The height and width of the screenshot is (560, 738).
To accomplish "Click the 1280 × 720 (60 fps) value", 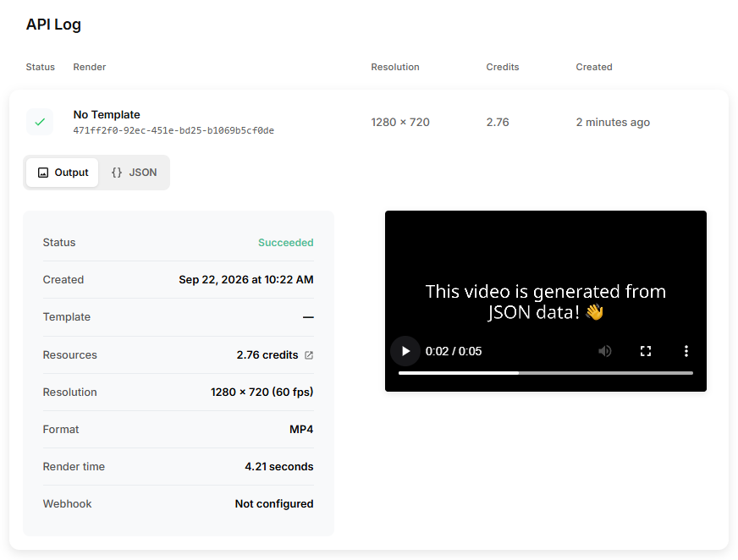I will tap(262, 393).
